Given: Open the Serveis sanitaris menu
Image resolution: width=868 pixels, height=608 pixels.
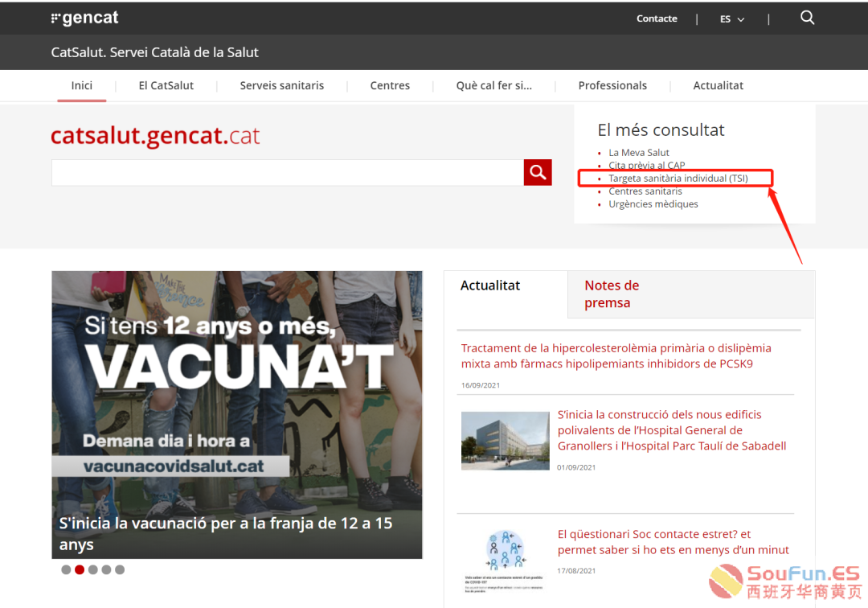Looking at the screenshot, I should click(x=282, y=85).
